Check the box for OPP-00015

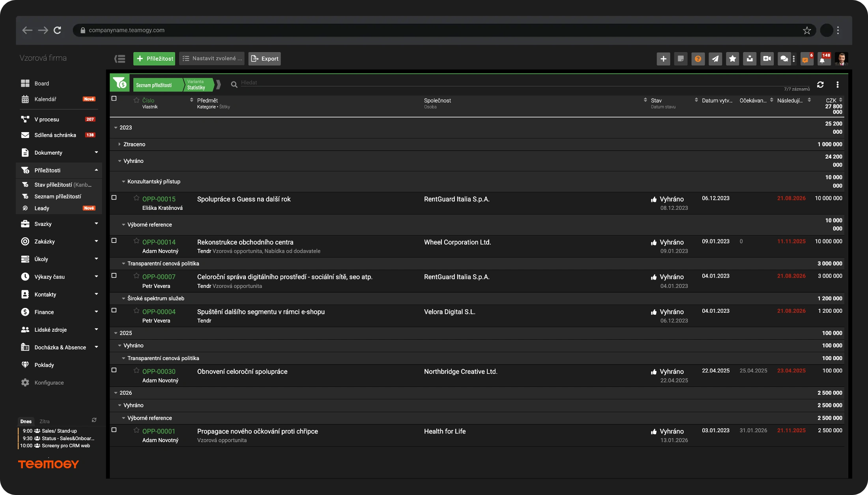click(x=114, y=198)
